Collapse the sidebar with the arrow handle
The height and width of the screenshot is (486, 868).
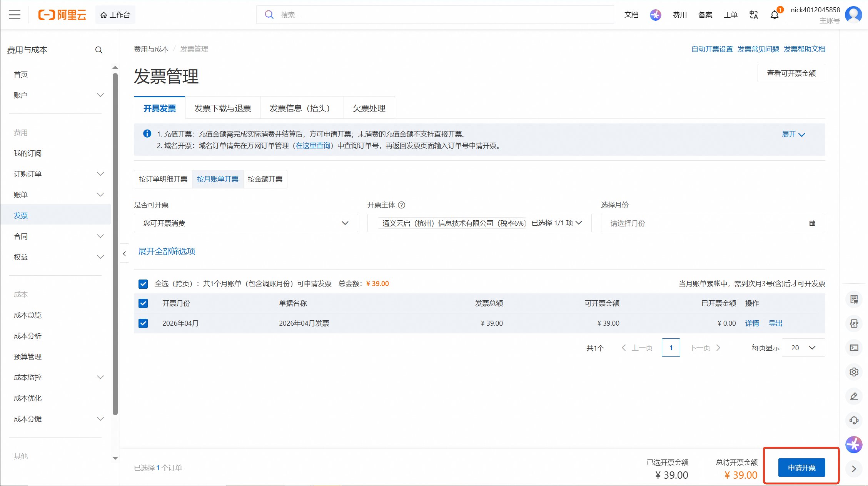[124, 254]
